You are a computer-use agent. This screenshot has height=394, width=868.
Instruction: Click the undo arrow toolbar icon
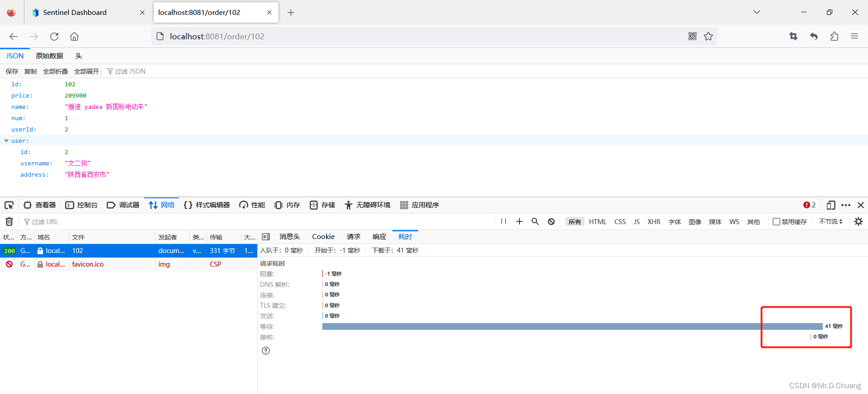click(814, 36)
